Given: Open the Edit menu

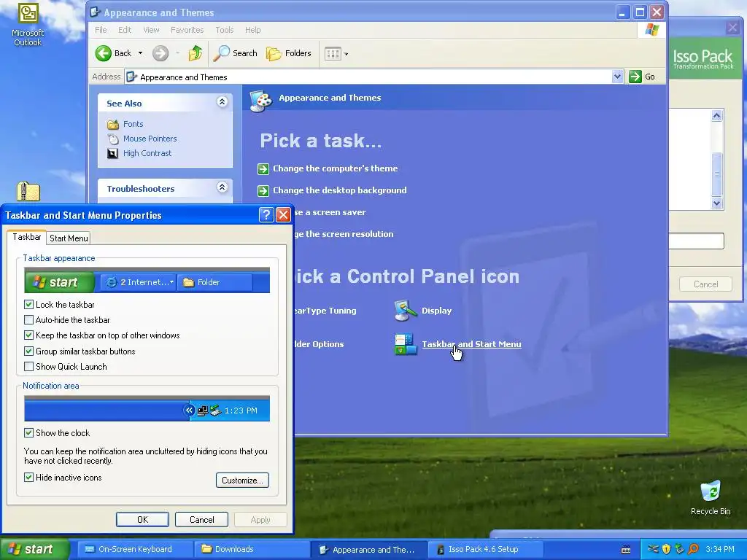Looking at the screenshot, I should point(125,30).
